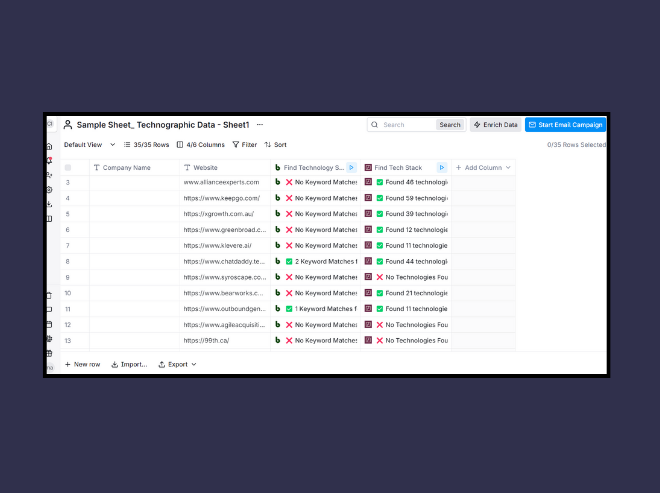660x493 pixels.
Task: Click the sheet title Sample Sheet_ Technographic Data
Action: 163,125
